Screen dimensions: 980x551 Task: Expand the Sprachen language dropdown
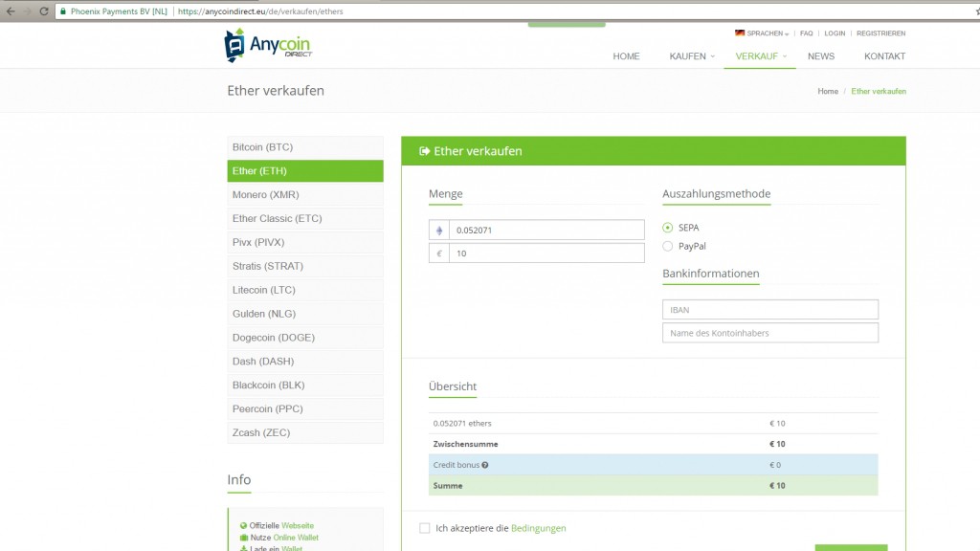click(763, 33)
